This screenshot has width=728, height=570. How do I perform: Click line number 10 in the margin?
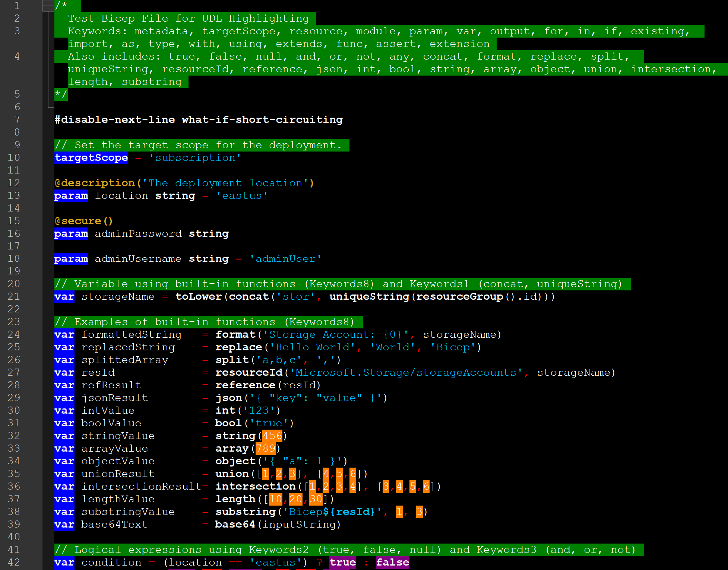tap(14, 157)
